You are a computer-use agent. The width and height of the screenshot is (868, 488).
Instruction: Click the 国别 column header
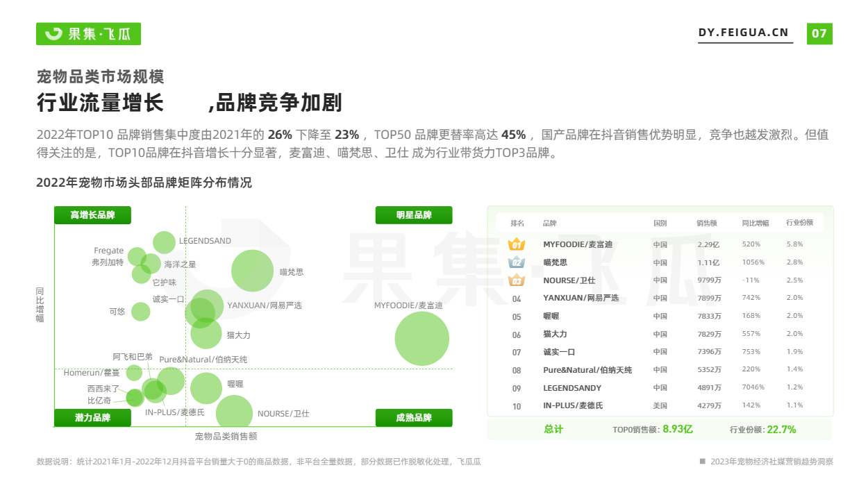[660, 224]
